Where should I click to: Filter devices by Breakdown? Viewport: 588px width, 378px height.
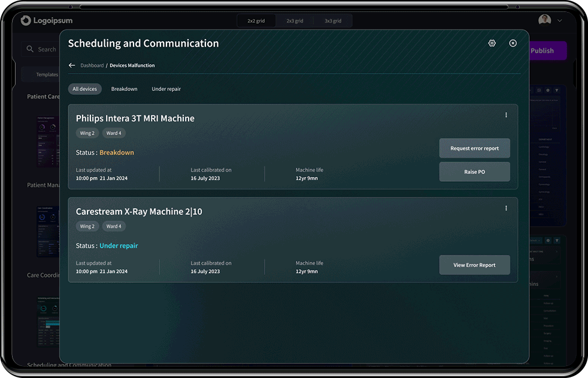pyautogui.click(x=124, y=89)
